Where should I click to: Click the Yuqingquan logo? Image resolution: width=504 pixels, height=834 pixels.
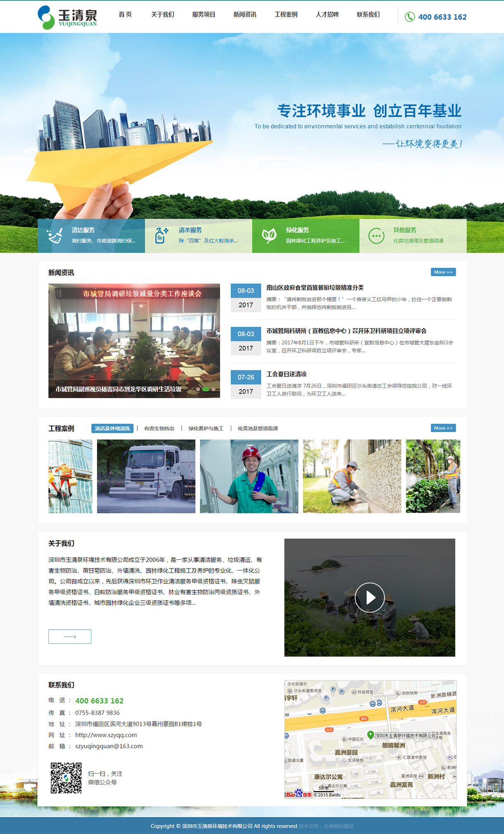tap(67, 17)
